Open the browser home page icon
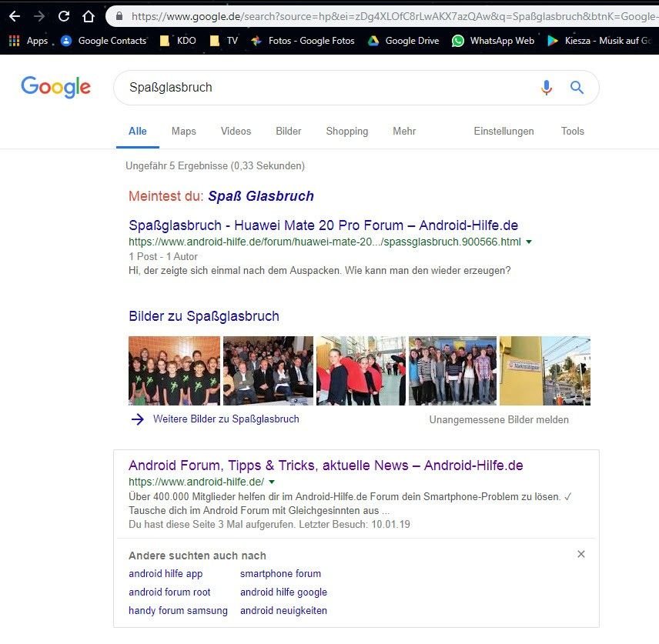The height and width of the screenshot is (644, 659). 89,16
